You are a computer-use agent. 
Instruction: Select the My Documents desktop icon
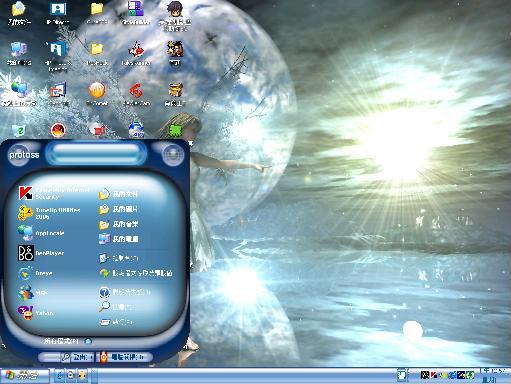coord(19,13)
